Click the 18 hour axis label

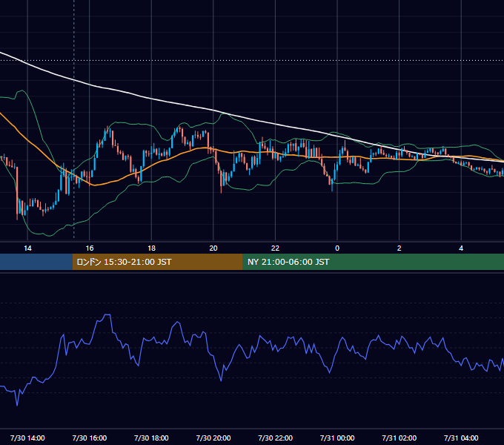click(x=151, y=248)
